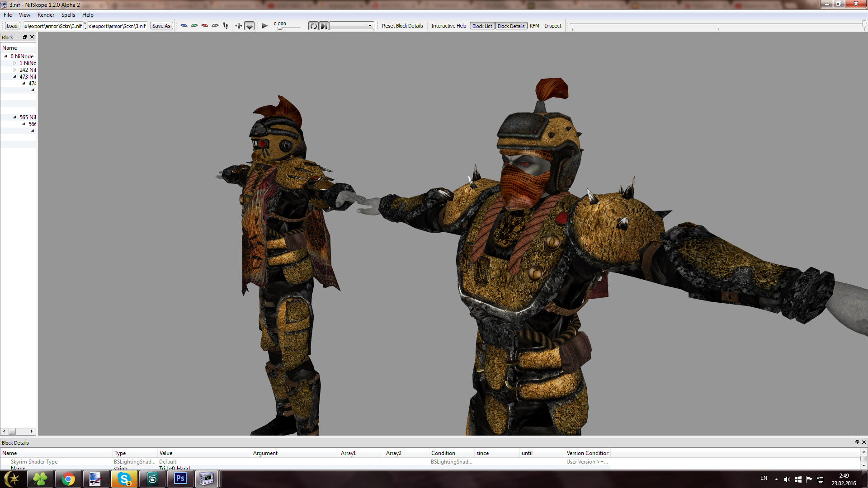Collapse the 565 node tree item
This screenshot has width=868, height=488.
coord(14,117)
